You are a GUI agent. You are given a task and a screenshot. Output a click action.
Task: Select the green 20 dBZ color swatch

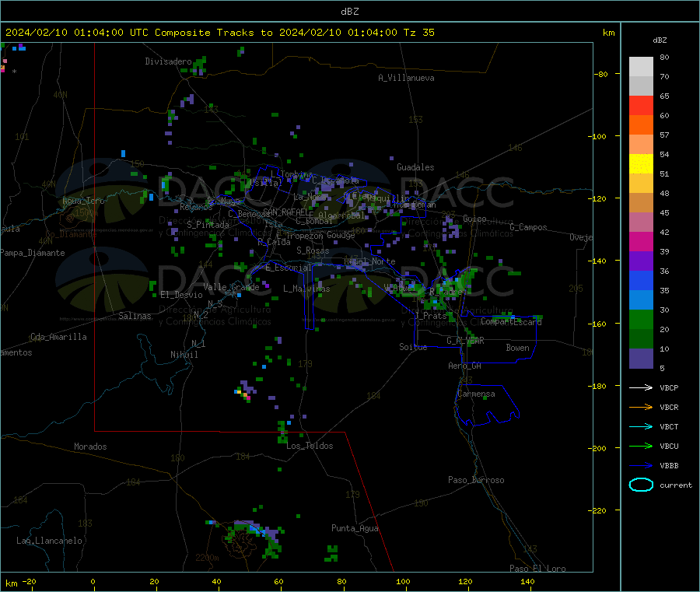click(641, 319)
